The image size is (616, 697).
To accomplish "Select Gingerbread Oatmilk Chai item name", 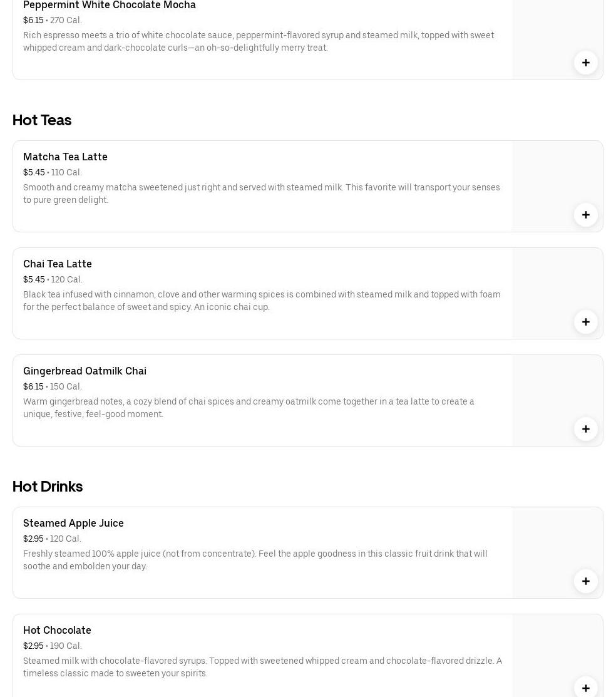I will [x=85, y=371].
